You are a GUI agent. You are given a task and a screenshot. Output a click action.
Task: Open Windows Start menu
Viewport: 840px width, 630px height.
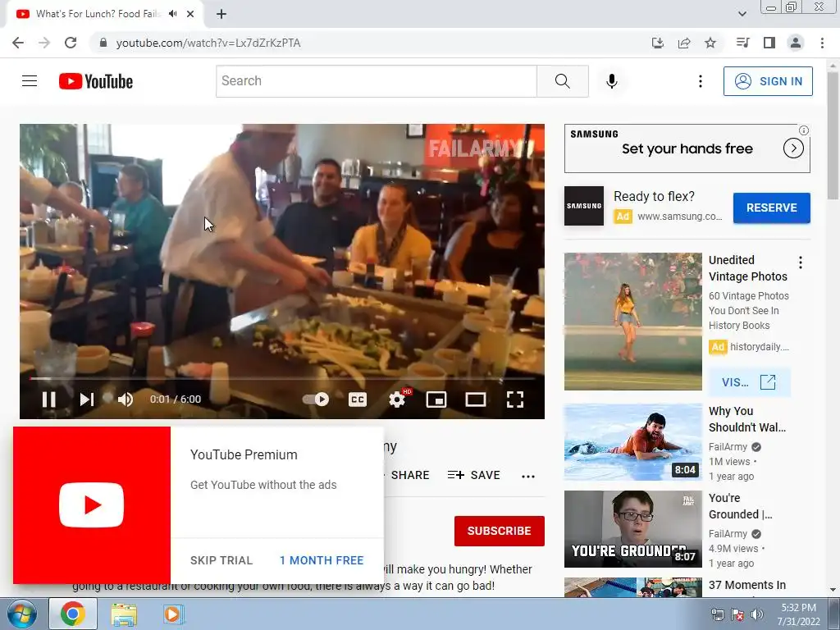click(22, 614)
